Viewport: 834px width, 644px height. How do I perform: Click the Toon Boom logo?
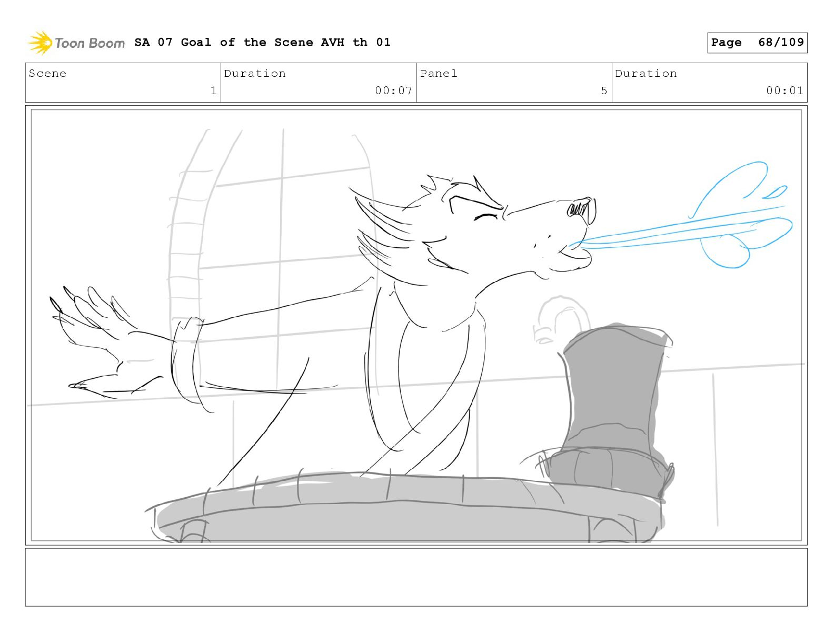click(76, 43)
